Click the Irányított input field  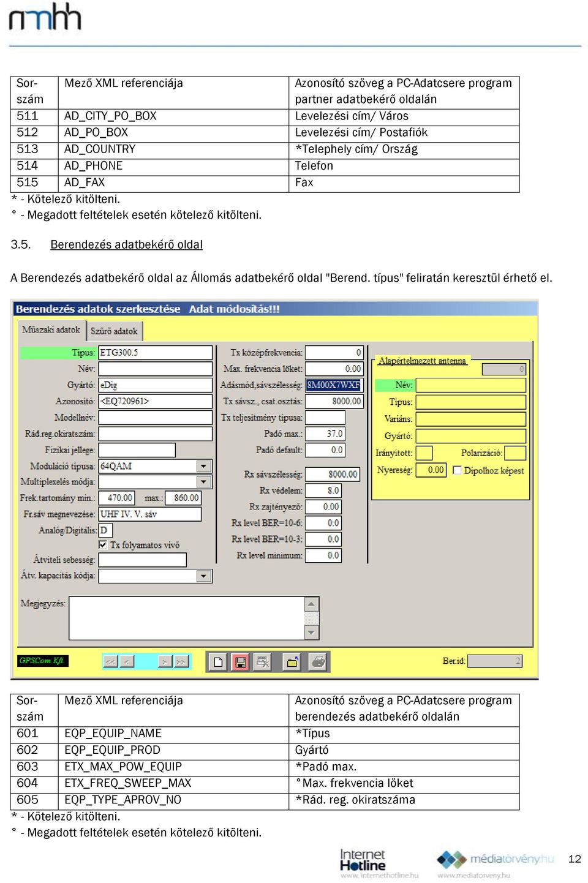(424, 453)
